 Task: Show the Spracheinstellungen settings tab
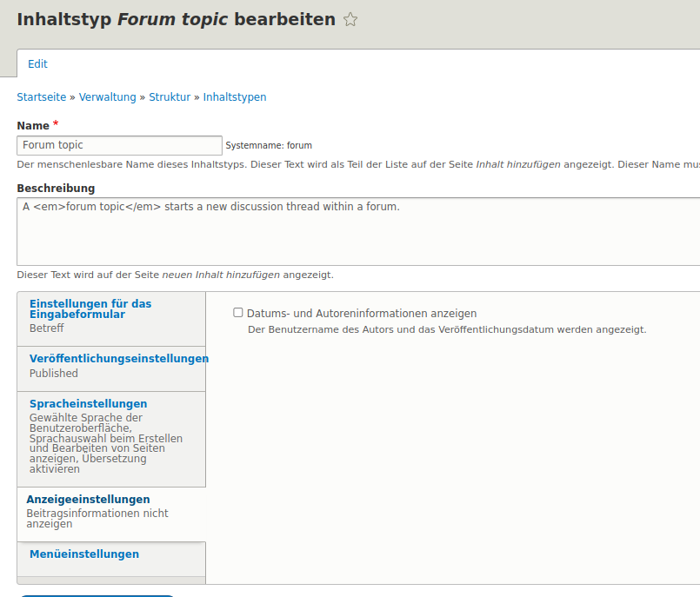88,403
